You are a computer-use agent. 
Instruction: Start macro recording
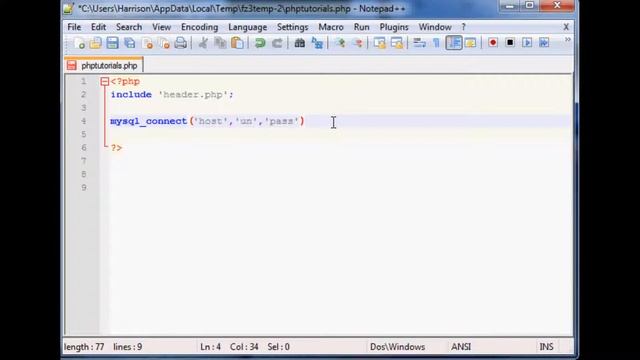point(493,43)
